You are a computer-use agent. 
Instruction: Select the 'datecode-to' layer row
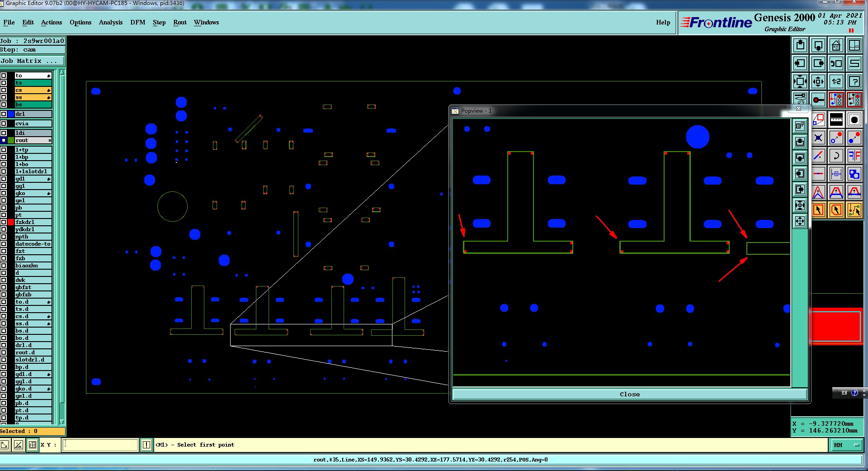[x=33, y=244]
